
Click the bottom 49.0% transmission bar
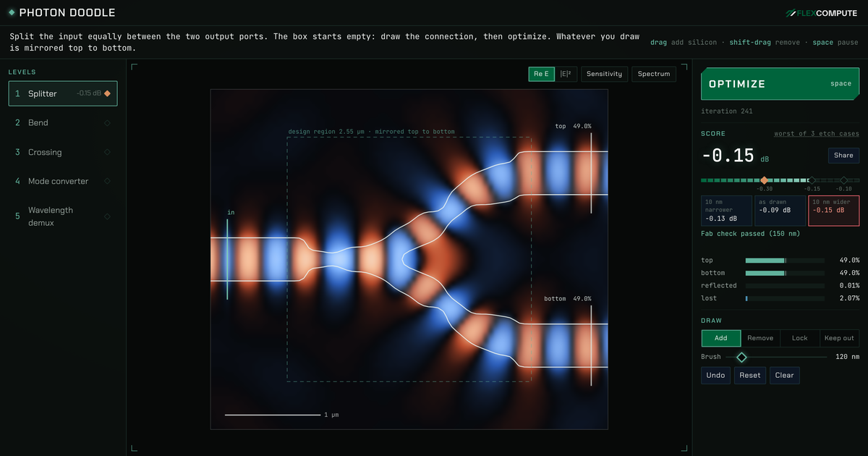click(785, 273)
